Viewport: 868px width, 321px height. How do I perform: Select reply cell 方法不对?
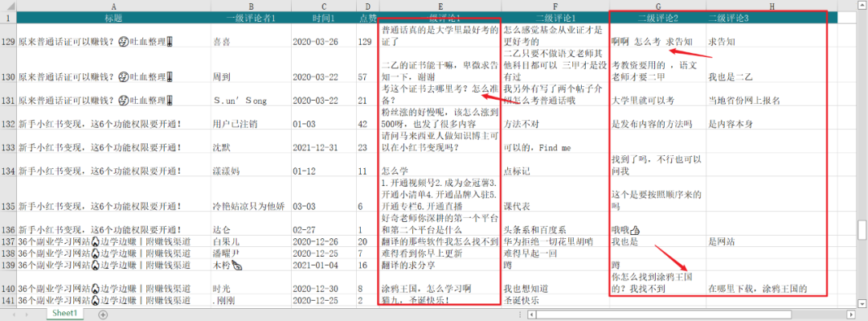click(555, 117)
